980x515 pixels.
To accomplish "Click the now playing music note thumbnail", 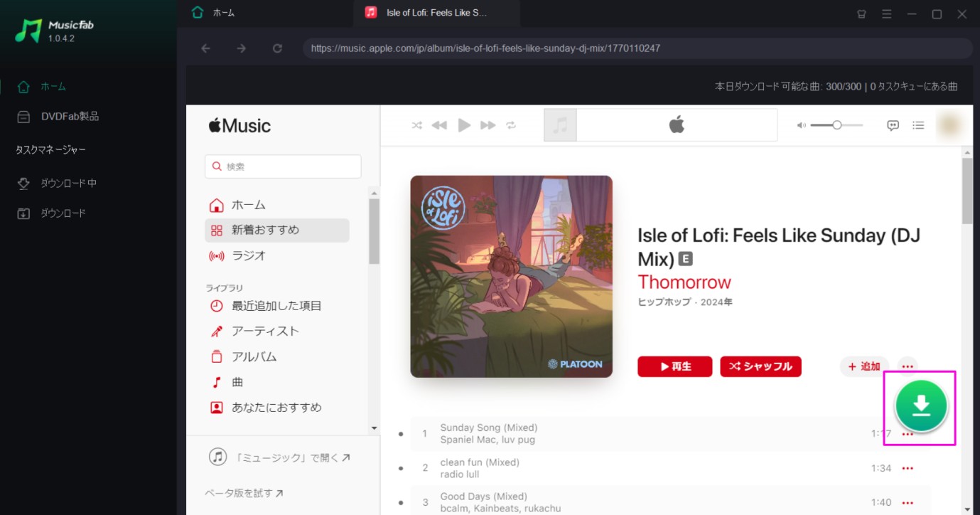I will [x=560, y=125].
